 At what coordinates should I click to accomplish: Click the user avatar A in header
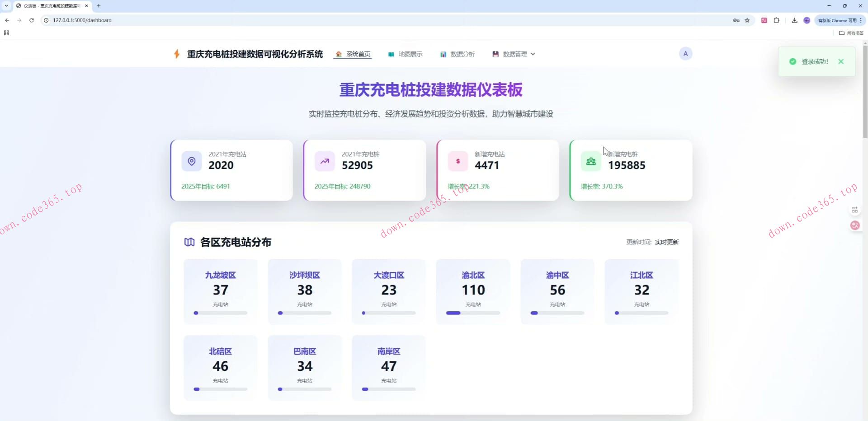pyautogui.click(x=685, y=53)
